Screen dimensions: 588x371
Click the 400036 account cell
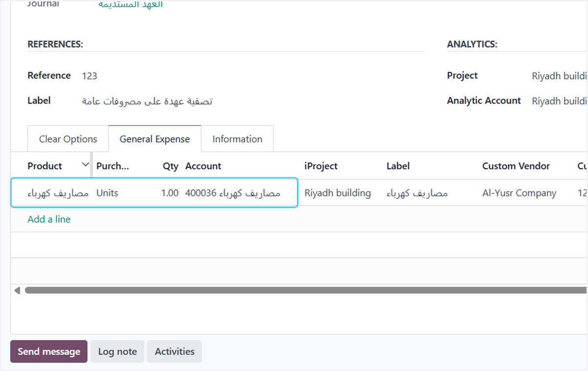pyautogui.click(x=233, y=193)
